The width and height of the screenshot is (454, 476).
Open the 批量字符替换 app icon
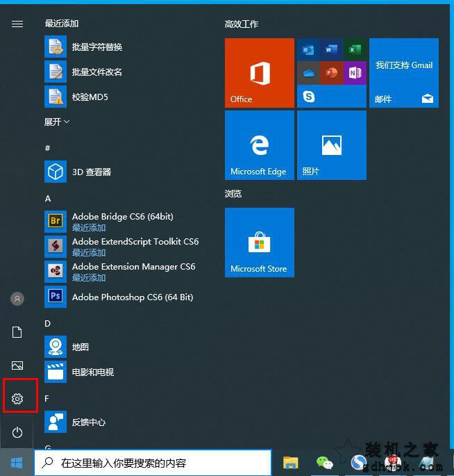tap(56, 47)
